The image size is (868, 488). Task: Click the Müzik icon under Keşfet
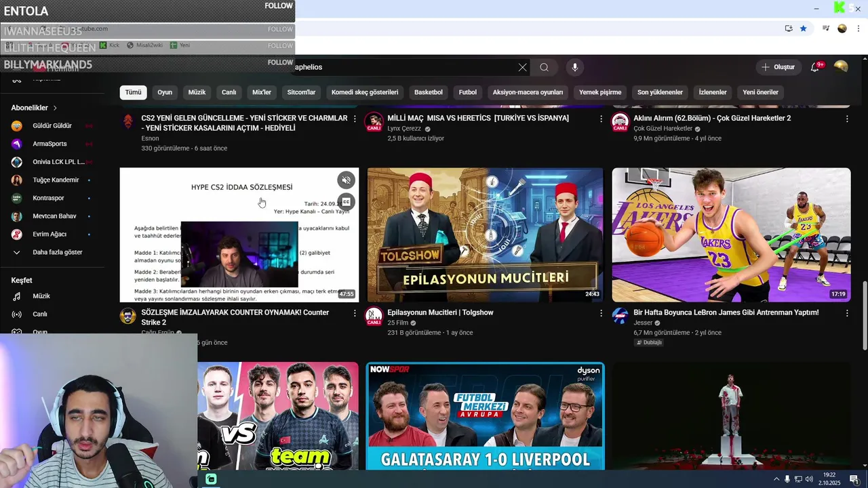17,296
